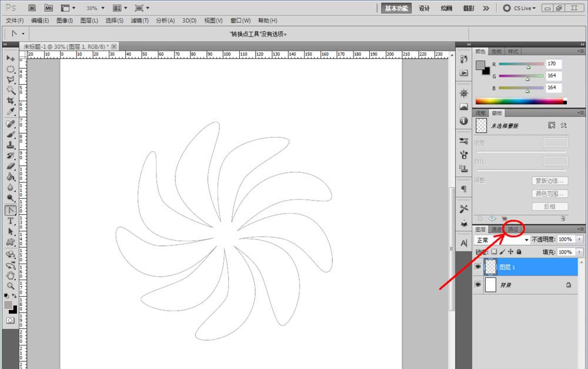Screen dimensions: 588x369
Task: Click the foreground color swatch in Color panel
Action: pos(480,65)
